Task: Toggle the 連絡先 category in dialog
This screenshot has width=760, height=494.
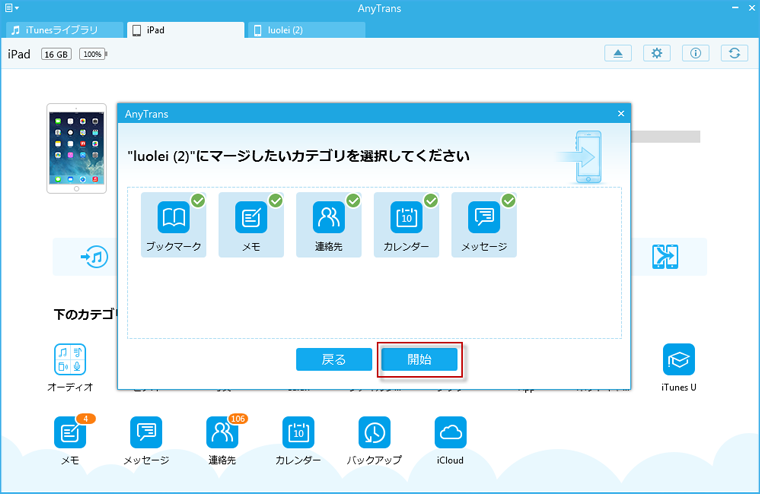Action: click(x=329, y=224)
